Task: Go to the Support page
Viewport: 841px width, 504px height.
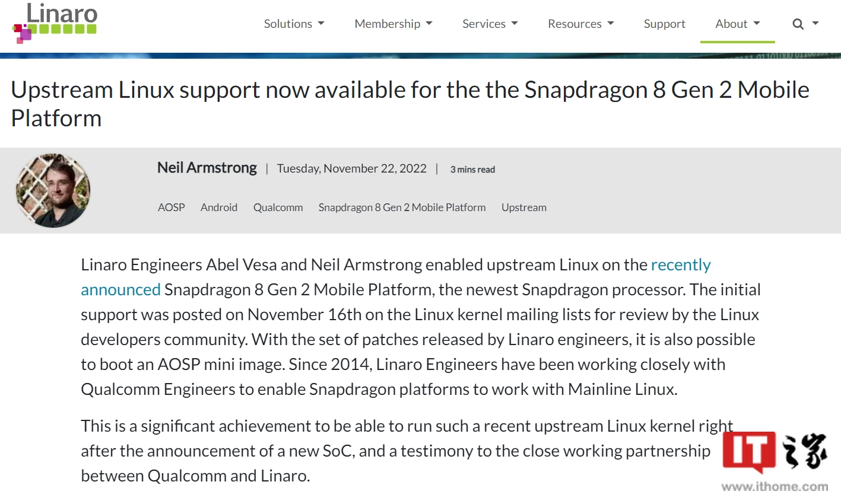Action: (x=664, y=24)
